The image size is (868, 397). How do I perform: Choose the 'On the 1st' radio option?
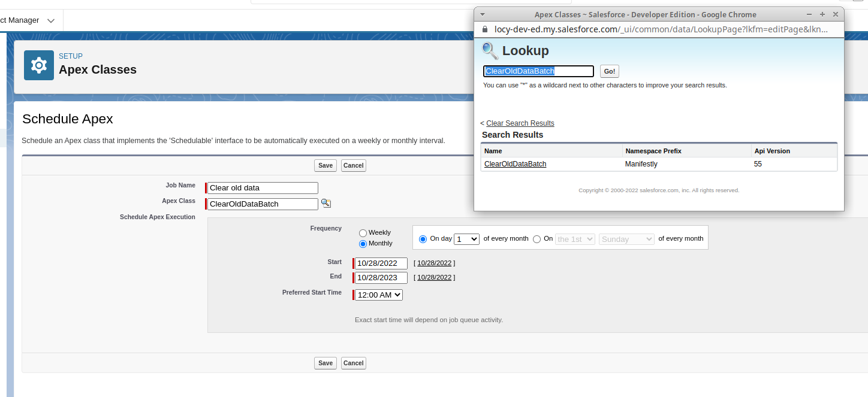click(537, 239)
